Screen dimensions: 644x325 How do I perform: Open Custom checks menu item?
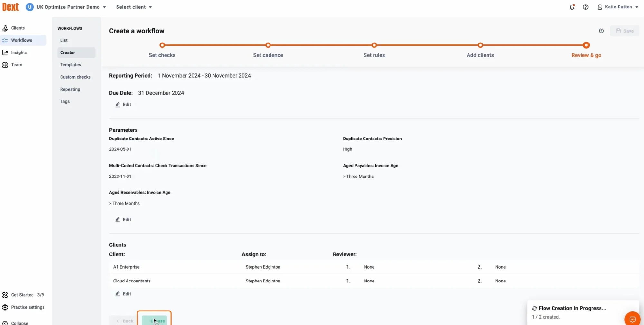(x=75, y=77)
